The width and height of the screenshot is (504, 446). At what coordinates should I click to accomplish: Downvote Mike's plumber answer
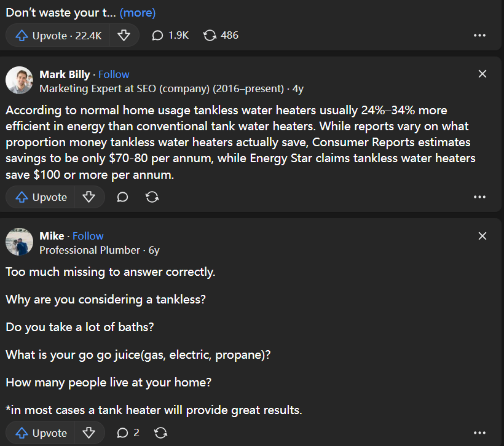pos(89,433)
